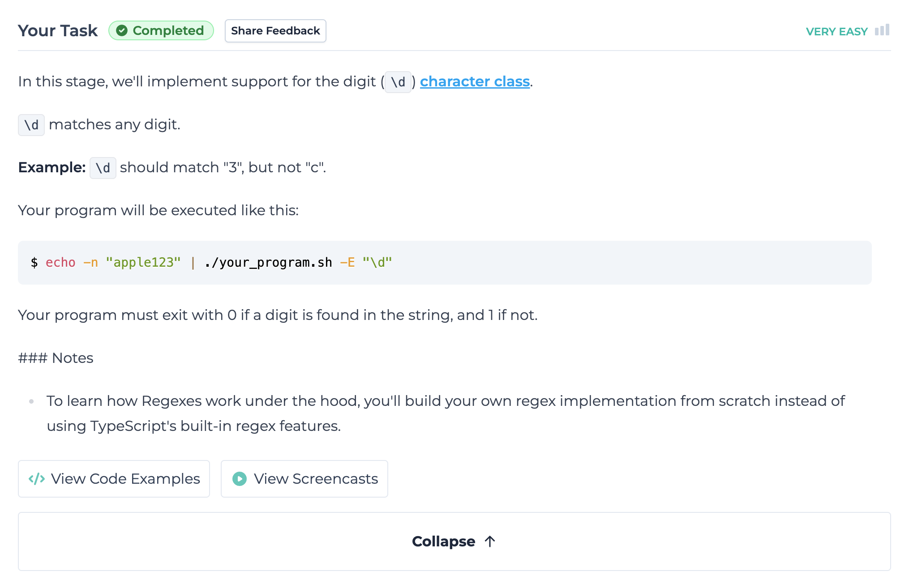Click the "### Notes" heading text
909x588 pixels.
click(x=56, y=358)
